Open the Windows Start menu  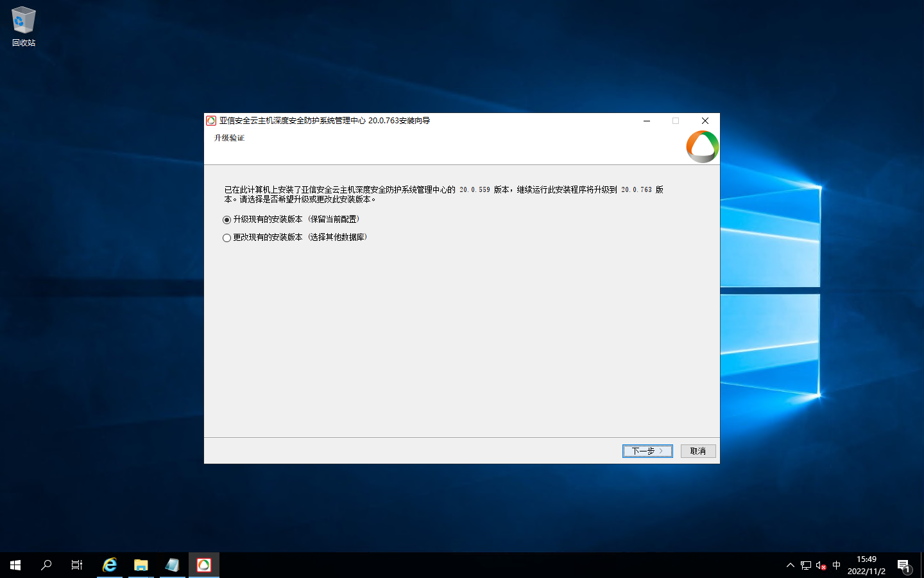[x=15, y=565]
